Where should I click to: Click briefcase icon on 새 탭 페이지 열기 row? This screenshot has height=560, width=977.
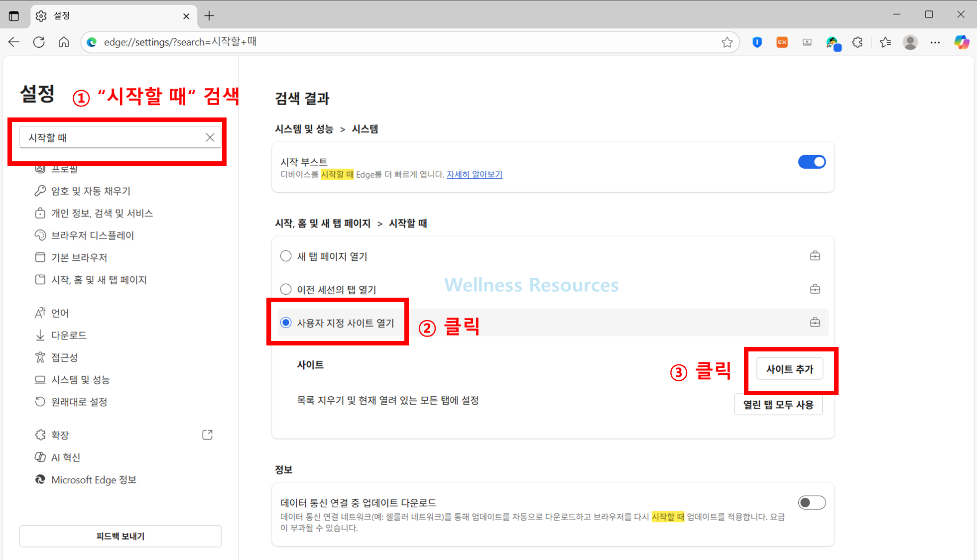click(x=815, y=256)
